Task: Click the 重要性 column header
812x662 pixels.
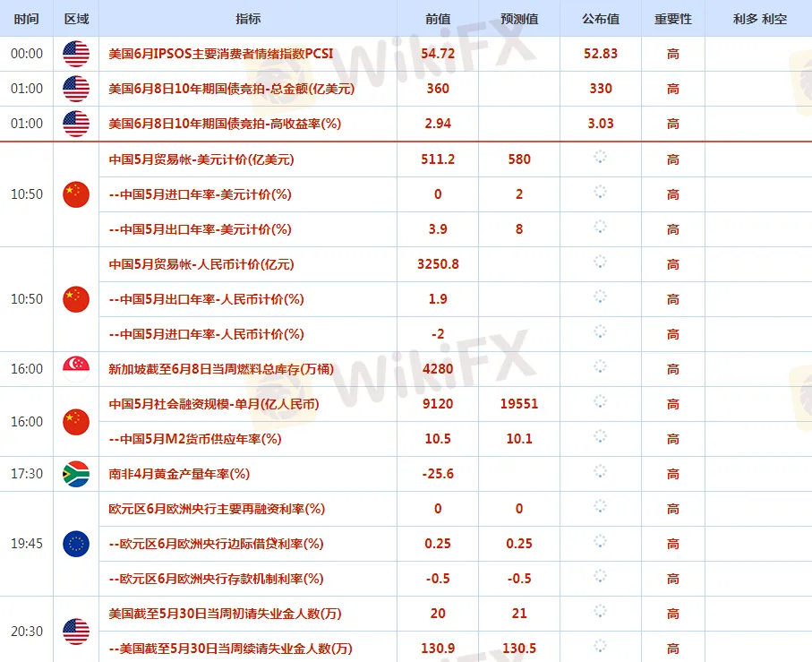Action: (x=673, y=19)
